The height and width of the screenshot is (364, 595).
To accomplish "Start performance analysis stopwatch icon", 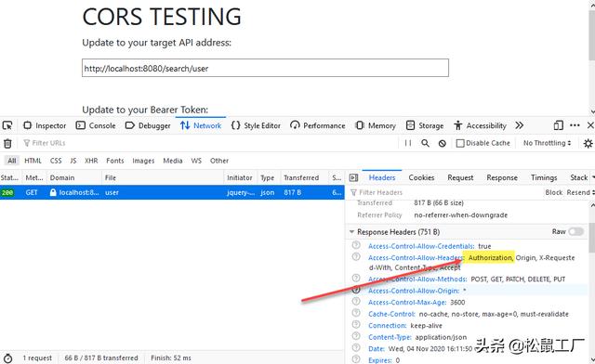I will (x=7, y=357).
